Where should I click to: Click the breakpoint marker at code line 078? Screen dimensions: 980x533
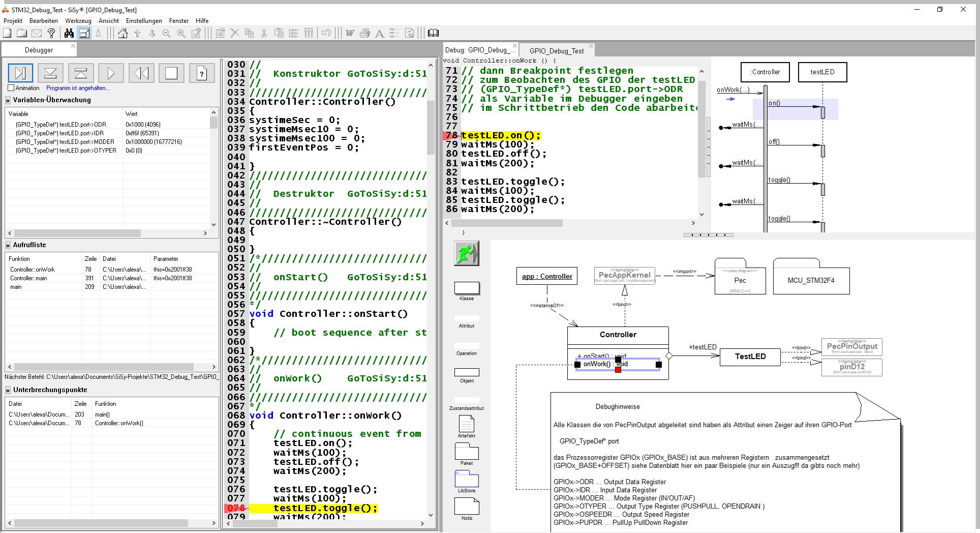[x=236, y=508]
